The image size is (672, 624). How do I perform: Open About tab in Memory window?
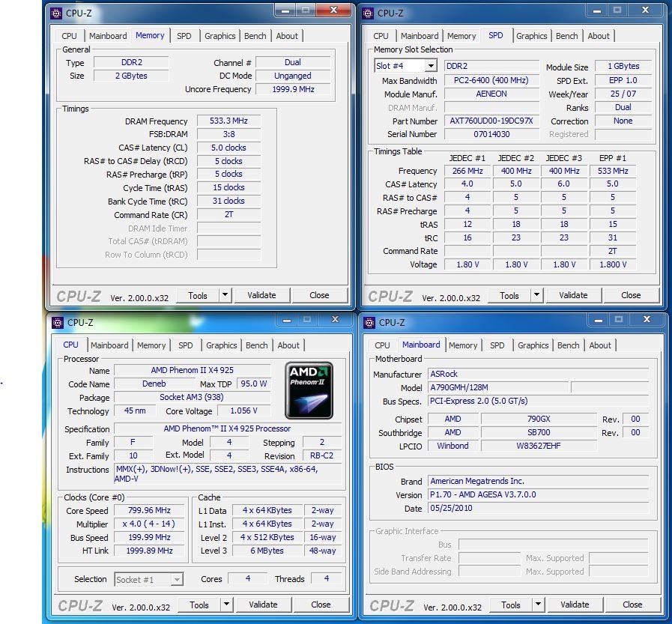287,36
